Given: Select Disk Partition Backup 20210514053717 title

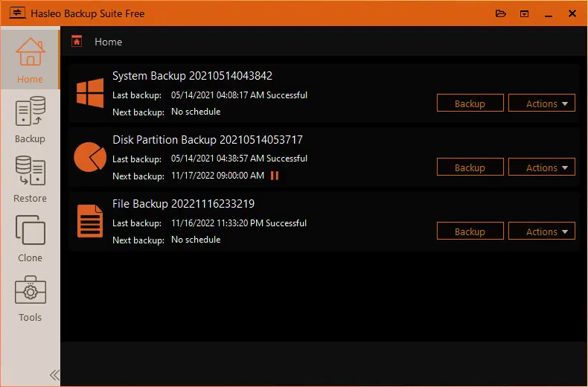Looking at the screenshot, I should click(x=208, y=140).
